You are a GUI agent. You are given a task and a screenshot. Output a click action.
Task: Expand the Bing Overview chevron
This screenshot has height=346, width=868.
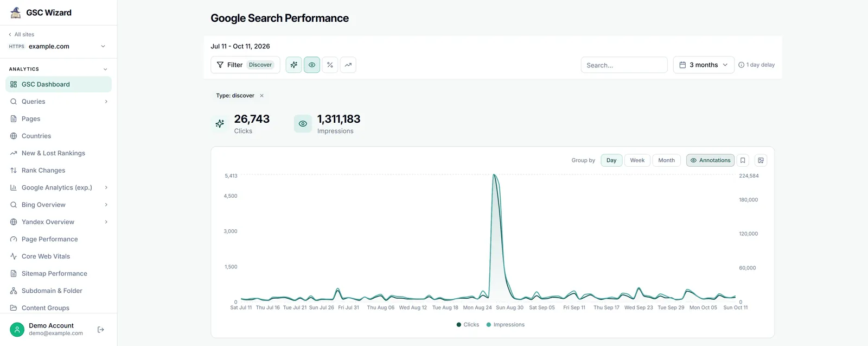106,205
